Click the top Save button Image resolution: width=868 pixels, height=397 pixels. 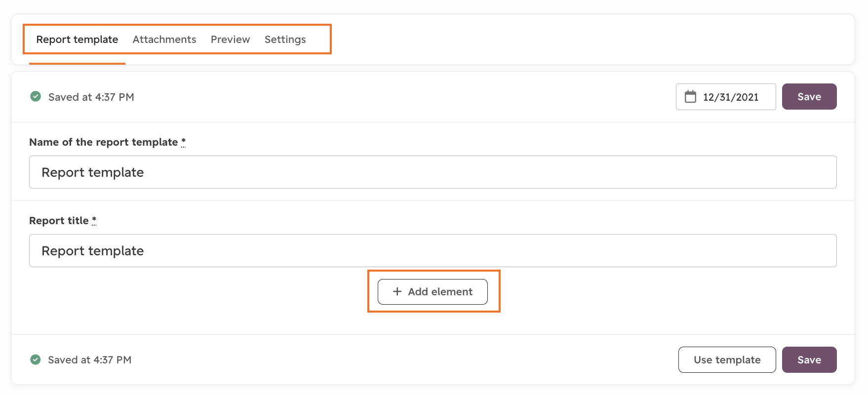coord(809,97)
